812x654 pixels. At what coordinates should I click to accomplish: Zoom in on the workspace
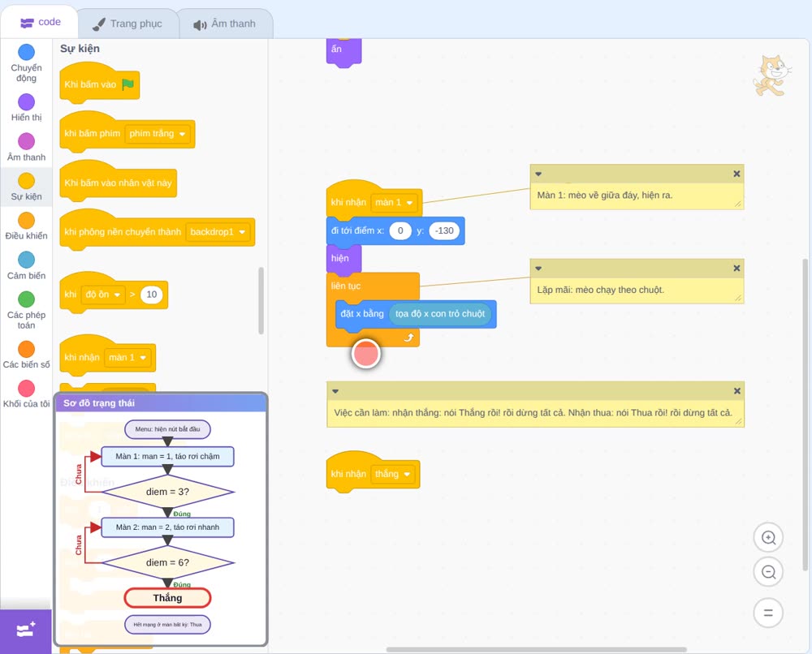768,538
